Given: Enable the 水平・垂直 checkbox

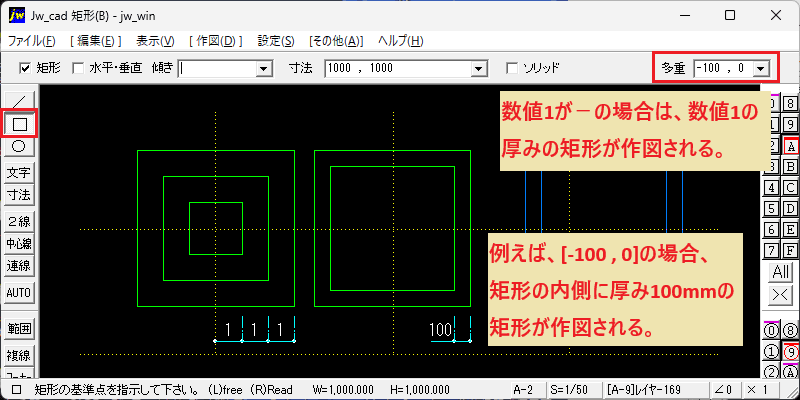Looking at the screenshot, I should pos(78,68).
